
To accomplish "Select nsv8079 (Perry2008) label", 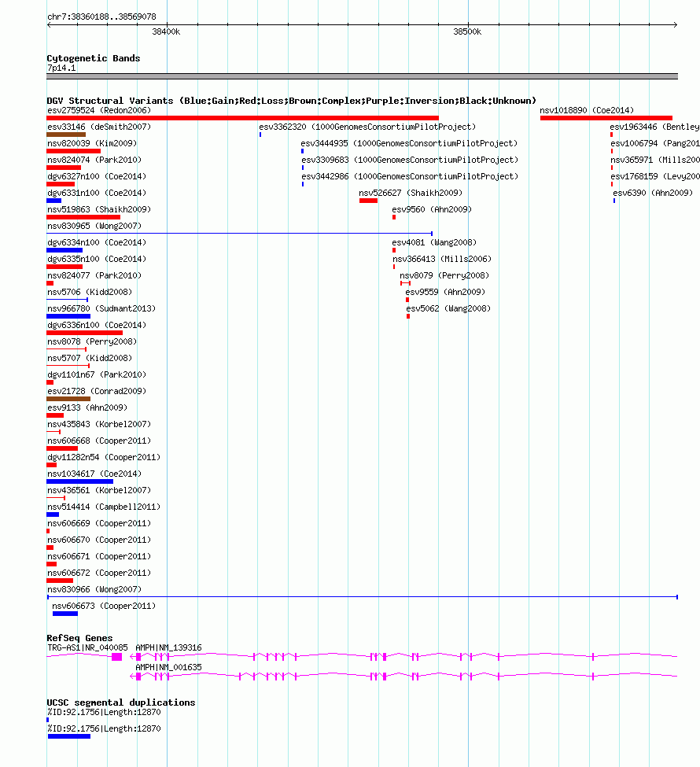I will (444, 276).
